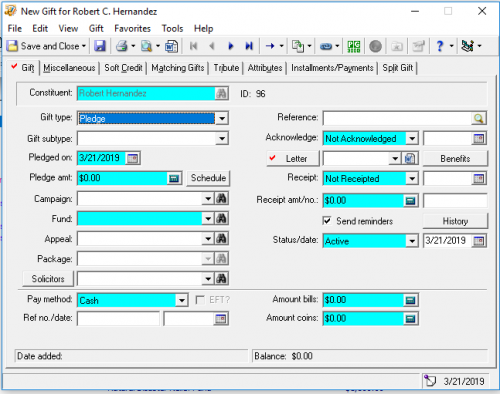Click the Benefits button

click(x=455, y=159)
